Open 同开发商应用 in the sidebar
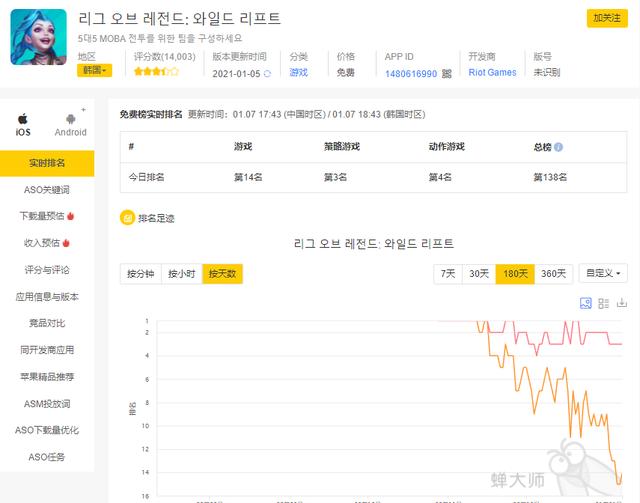This screenshot has width=640, height=503. pos(47,350)
